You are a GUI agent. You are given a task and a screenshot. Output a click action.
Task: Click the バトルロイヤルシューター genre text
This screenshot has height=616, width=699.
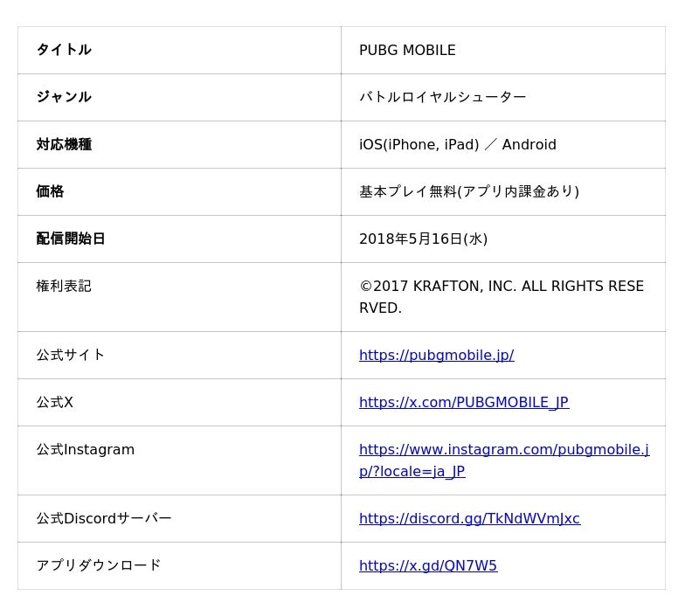click(x=442, y=97)
